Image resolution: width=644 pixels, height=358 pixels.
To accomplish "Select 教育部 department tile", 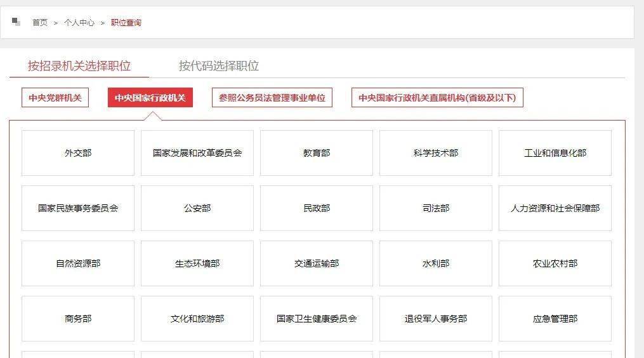I will click(317, 153).
